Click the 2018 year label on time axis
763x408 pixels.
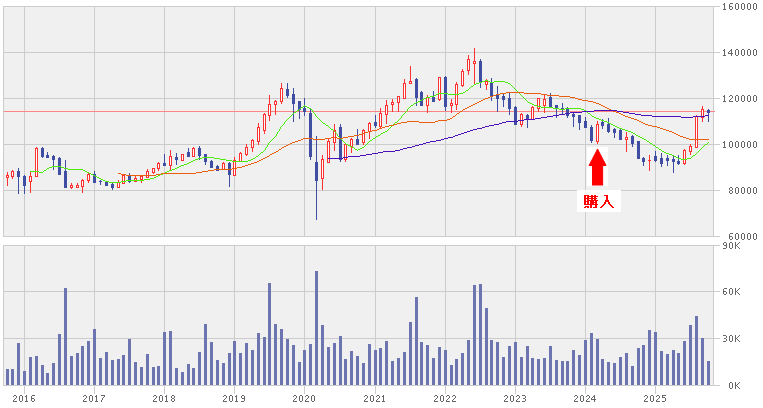(x=164, y=399)
